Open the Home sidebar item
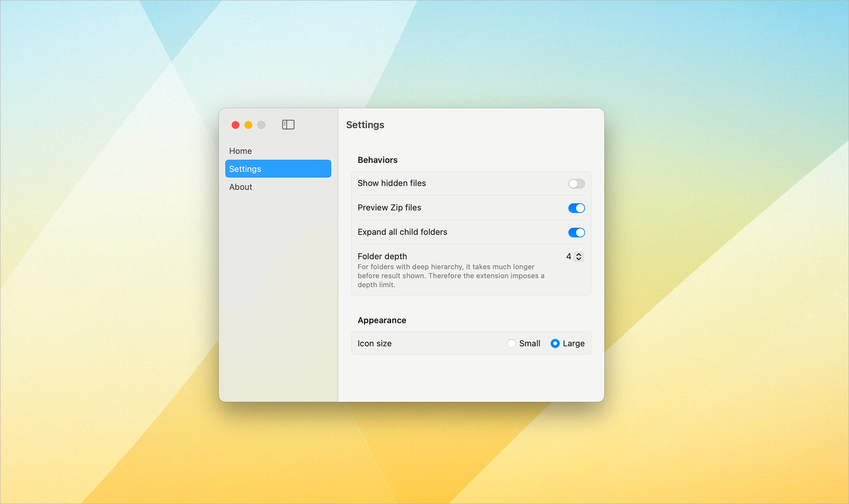 pyautogui.click(x=241, y=151)
